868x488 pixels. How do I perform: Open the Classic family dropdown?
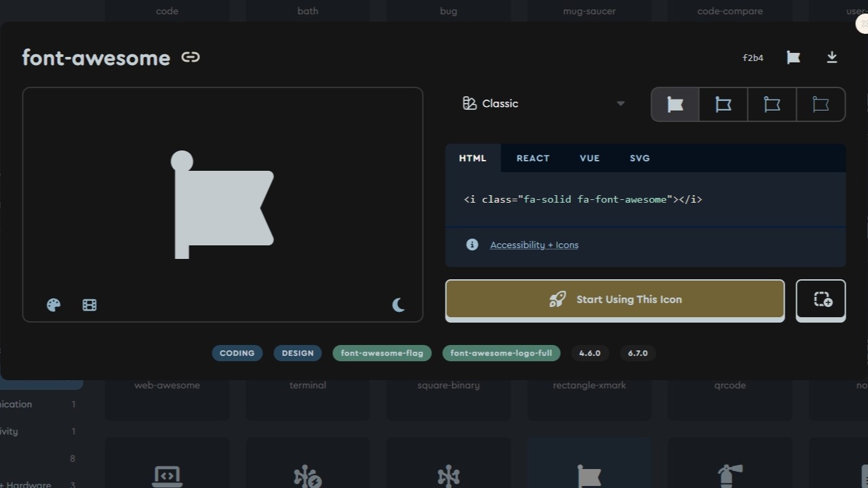coord(543,104)
